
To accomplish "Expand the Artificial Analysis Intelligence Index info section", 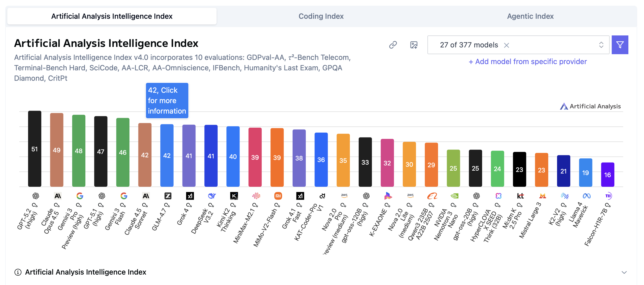I will pos(624,272).
